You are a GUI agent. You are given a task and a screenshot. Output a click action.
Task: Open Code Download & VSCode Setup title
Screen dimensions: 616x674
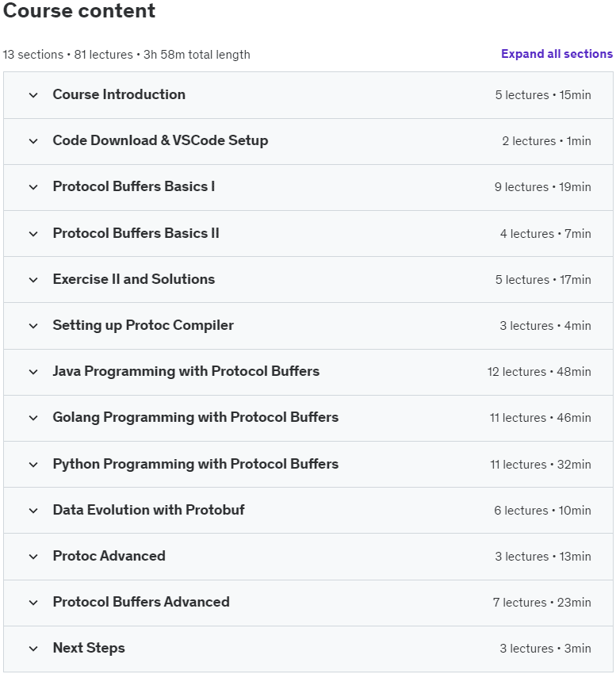160,140
